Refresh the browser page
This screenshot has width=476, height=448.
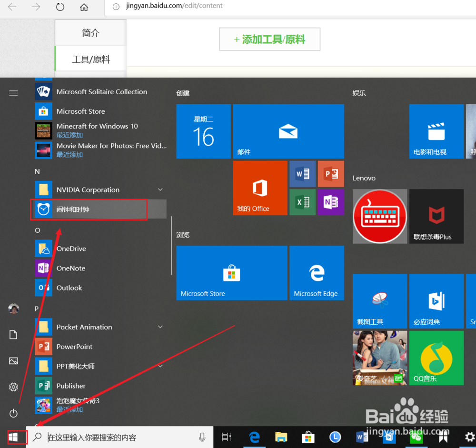click(60, 7)
